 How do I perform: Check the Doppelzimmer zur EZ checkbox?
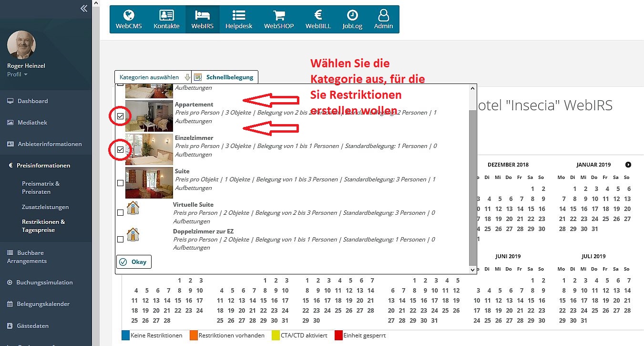point(120,239)
